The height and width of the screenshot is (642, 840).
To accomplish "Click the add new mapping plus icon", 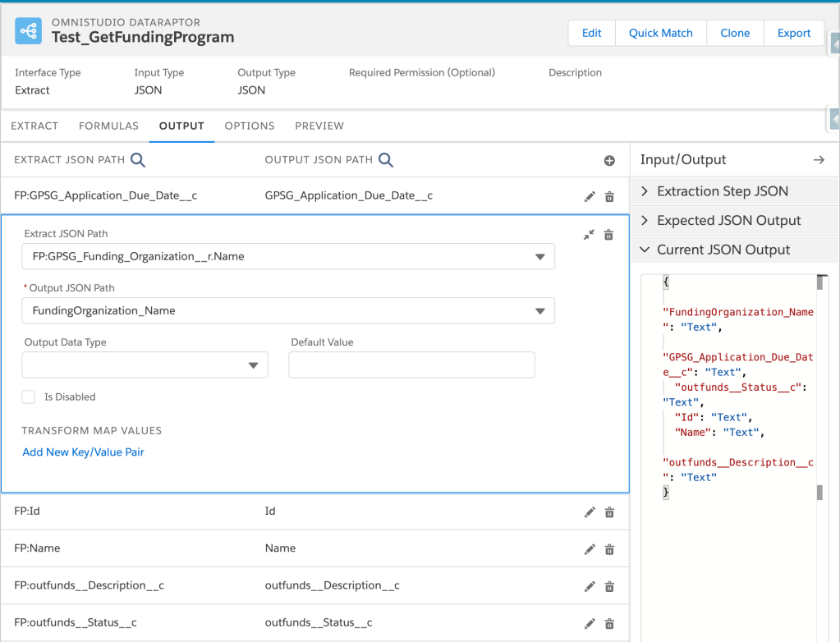I will (609, 161).
